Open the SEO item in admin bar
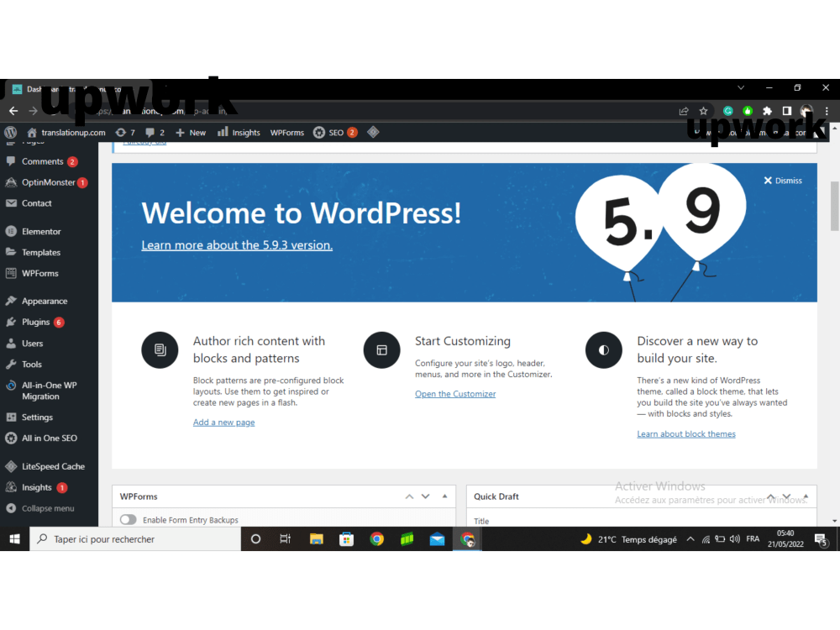The height and width of the screenshot is (630, 840). (x=335, y=133)
